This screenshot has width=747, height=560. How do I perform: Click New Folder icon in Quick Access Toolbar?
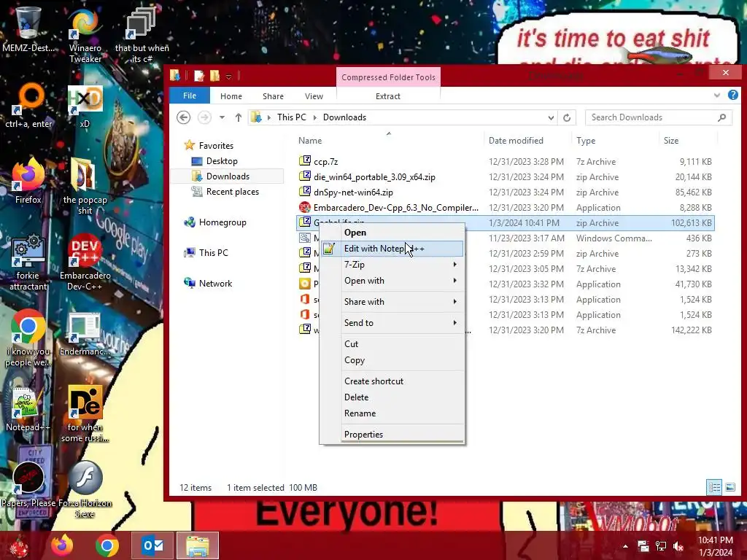pos(215,76)
